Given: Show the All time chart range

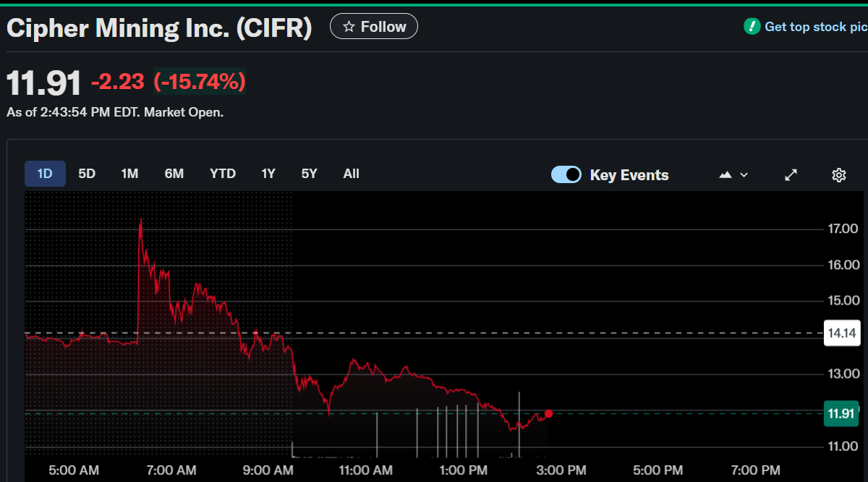Looking at the screenshot, I should (351, 174).
